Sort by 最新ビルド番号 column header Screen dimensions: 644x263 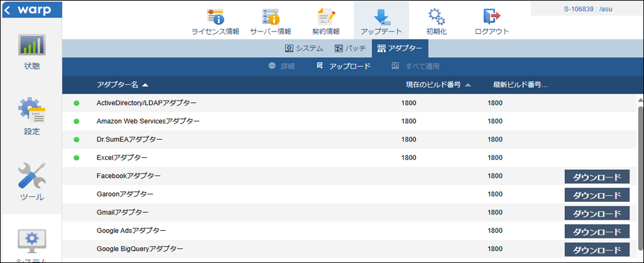pos(520,85)
